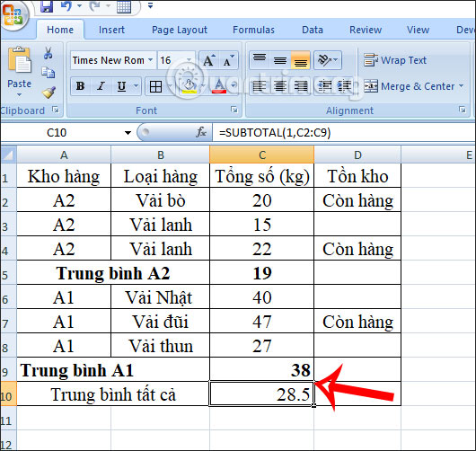
Task: Undo the last action
Action: pyautogui.click(x=66, y=5)
